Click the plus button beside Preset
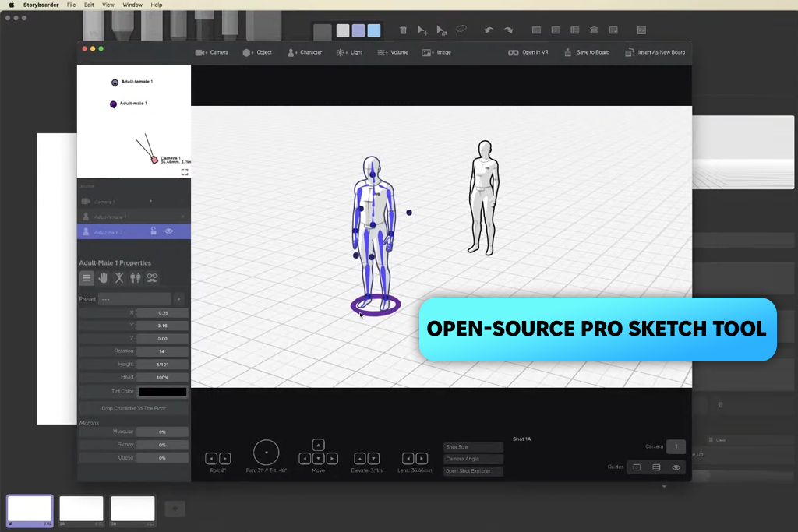 click(x=179, y=299)
